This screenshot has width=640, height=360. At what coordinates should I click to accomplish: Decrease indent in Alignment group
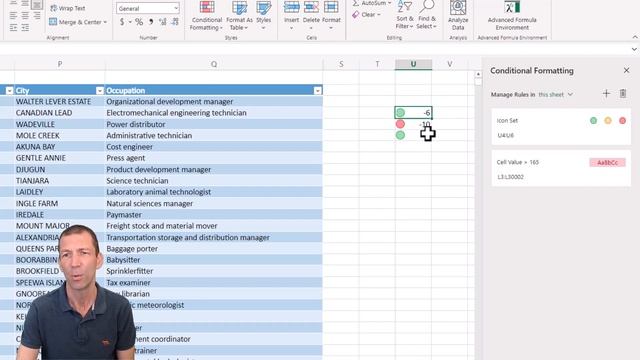tap(13, 28)
